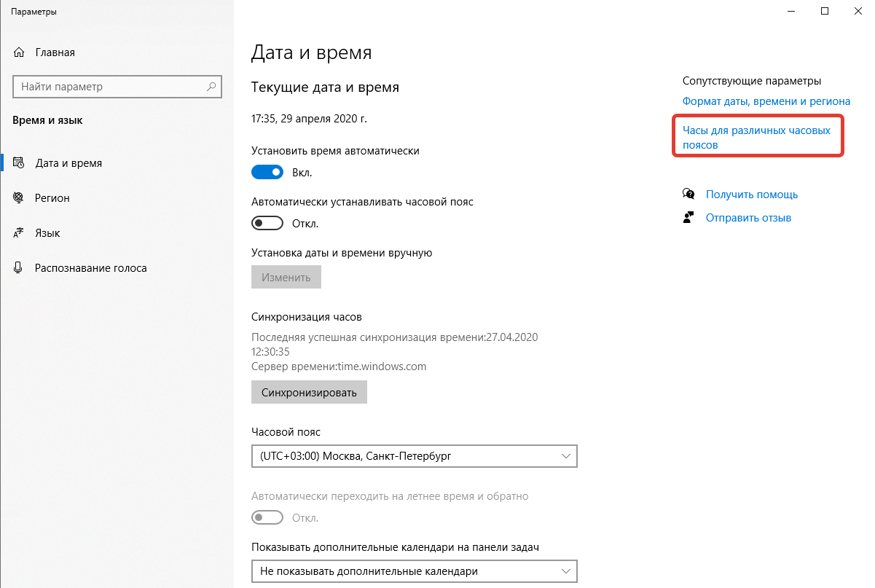
Task: Focus the Найти параметр search field
Action: [117, 87]
